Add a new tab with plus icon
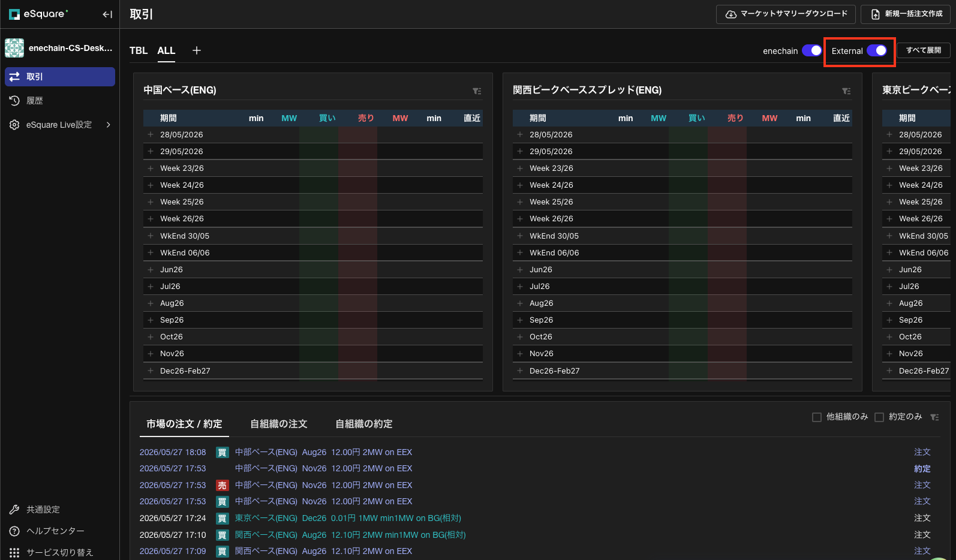The image size is (956, 560). coord(196,50)
